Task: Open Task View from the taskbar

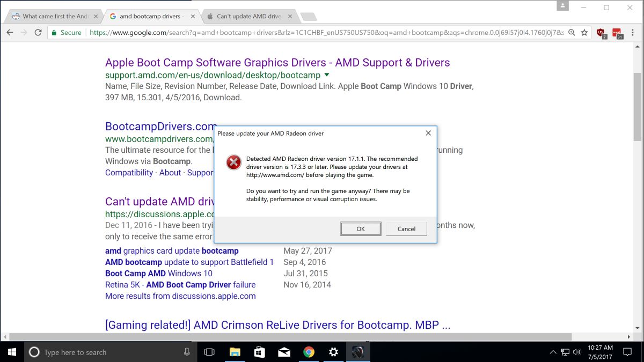Action: point(209,352)
